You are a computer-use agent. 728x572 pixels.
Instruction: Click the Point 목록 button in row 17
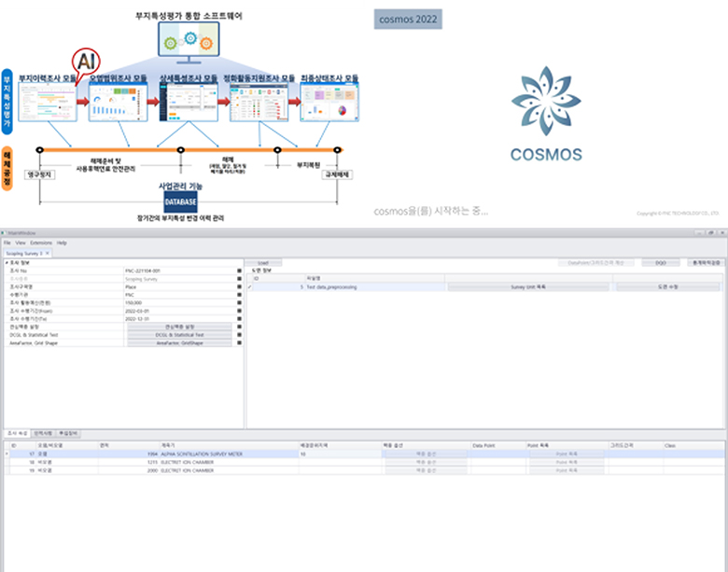click(567, 454)
